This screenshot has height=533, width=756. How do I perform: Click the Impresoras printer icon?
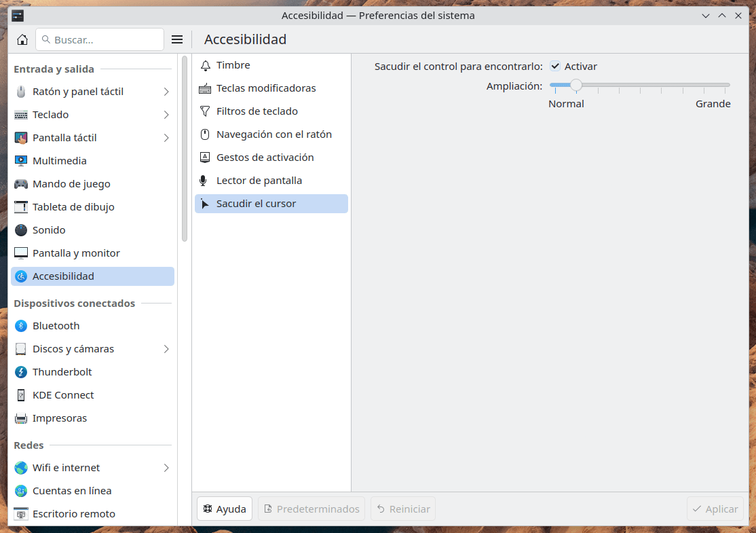pyautogui.click(x=21, y=418)
